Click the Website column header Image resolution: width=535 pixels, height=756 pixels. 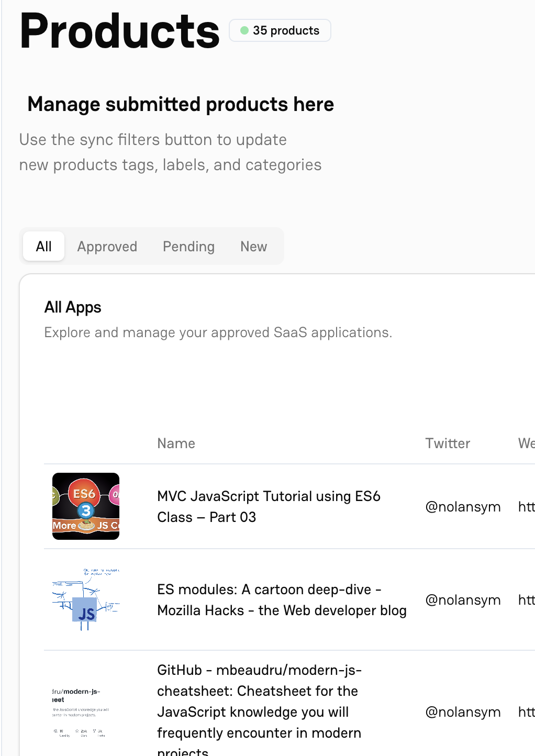(527, 443)
